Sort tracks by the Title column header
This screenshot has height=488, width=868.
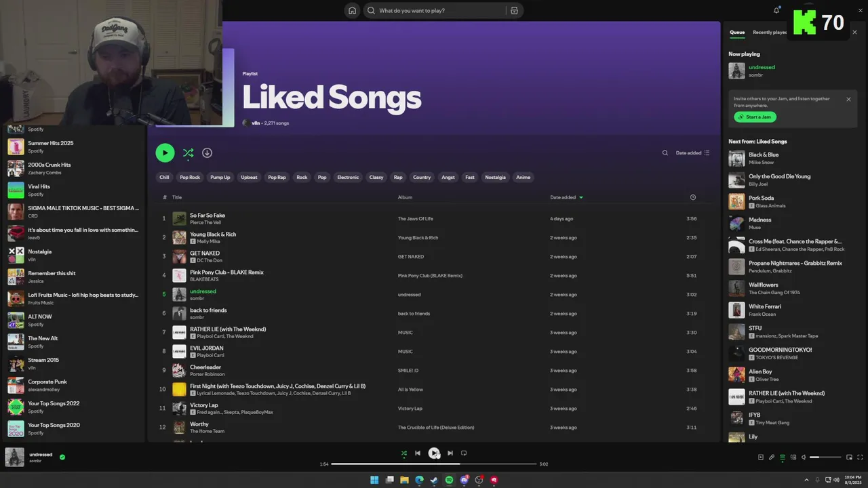tap(177, 197)
